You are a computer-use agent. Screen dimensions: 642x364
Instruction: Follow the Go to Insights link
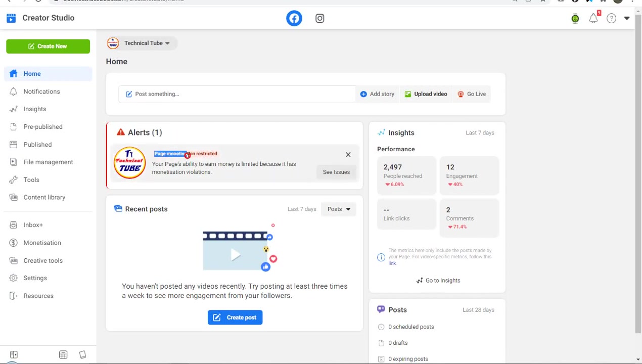click(438, 281)
